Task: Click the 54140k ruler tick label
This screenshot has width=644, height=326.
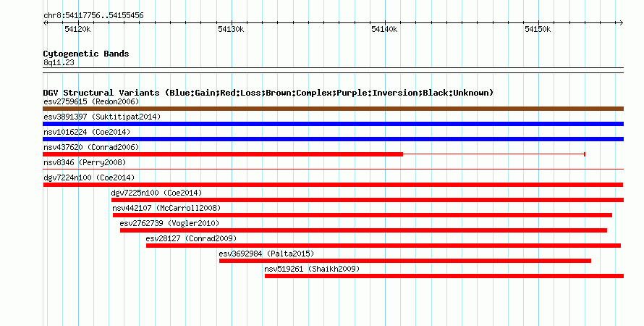Action: (384, 30)
